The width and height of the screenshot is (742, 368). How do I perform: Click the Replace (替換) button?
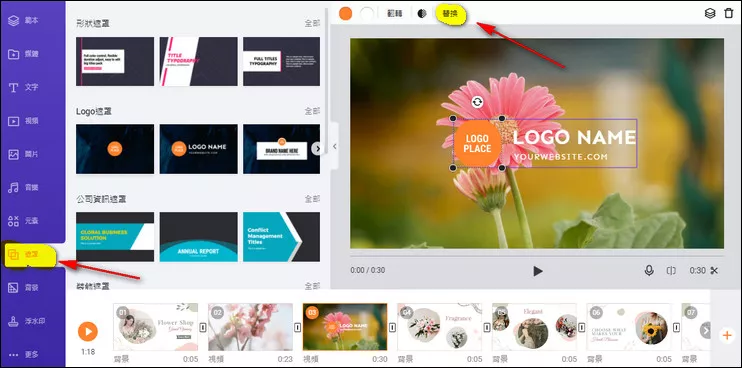(x=450, y=14)
